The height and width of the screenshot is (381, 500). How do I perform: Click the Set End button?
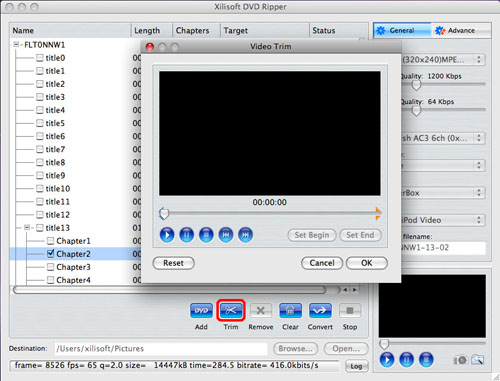360,235
